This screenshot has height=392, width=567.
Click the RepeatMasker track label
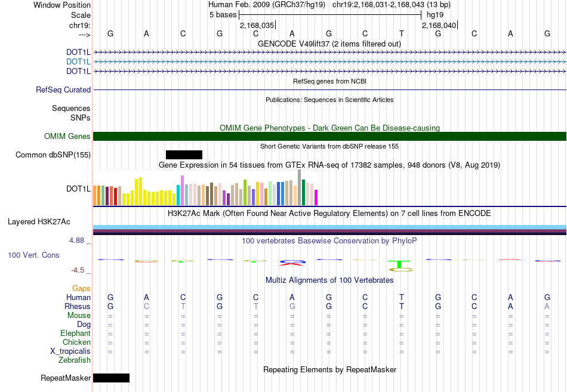66,378
